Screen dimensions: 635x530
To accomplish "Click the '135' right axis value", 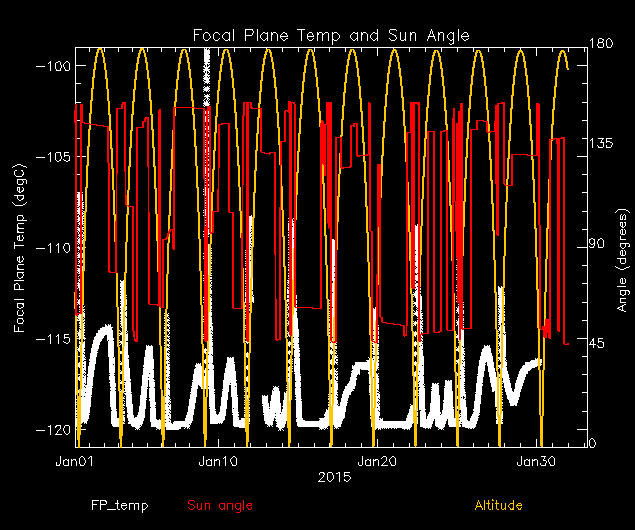I will [x=602, y=143].
